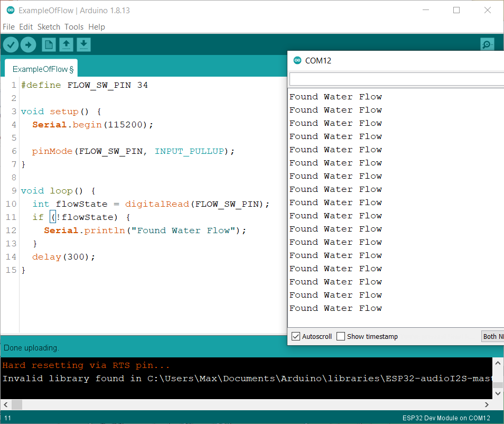Click void setup() on line 3
This screenshot has height=424, width=504.
pos(61,112)
